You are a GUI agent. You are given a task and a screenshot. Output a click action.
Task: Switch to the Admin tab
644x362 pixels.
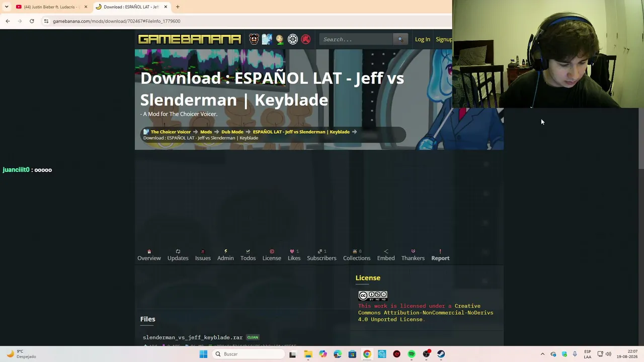pos(225,255)
